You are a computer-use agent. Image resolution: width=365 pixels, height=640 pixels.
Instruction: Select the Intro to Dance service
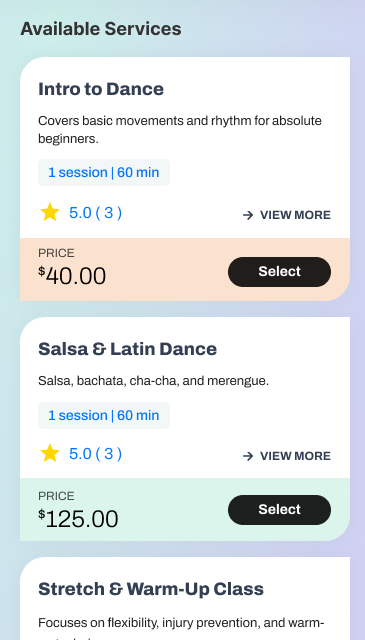coord(279,272)
